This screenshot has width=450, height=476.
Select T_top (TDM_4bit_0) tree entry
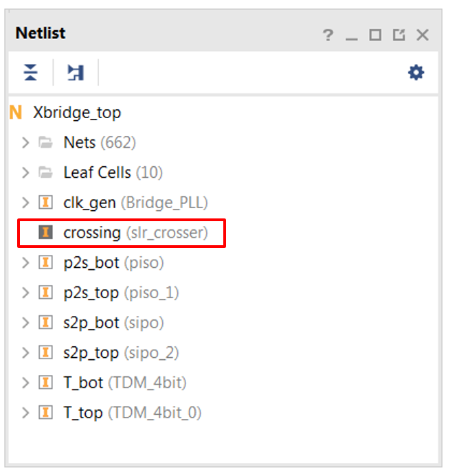pos(133,413)
